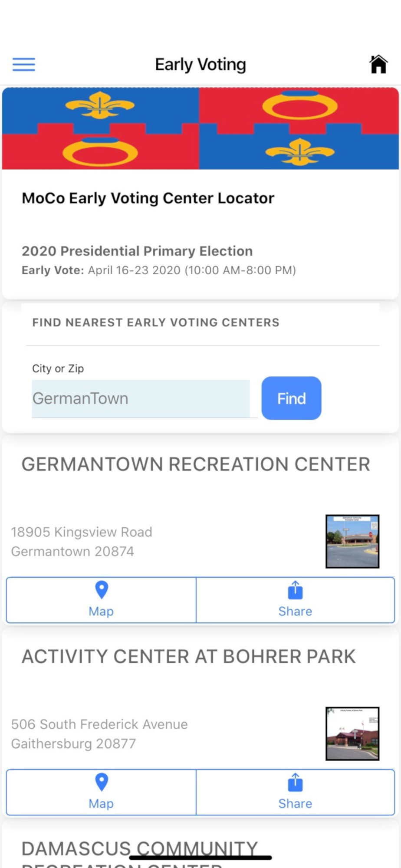Screen dimensions: 401x868
Task: Select the Germantown Recreation Center heading
Action: coord(196,464)
